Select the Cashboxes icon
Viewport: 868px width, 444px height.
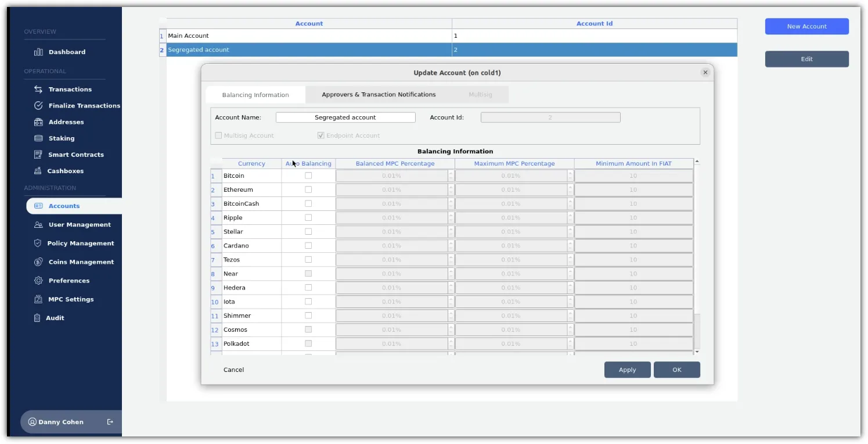[x=38, y=171]
